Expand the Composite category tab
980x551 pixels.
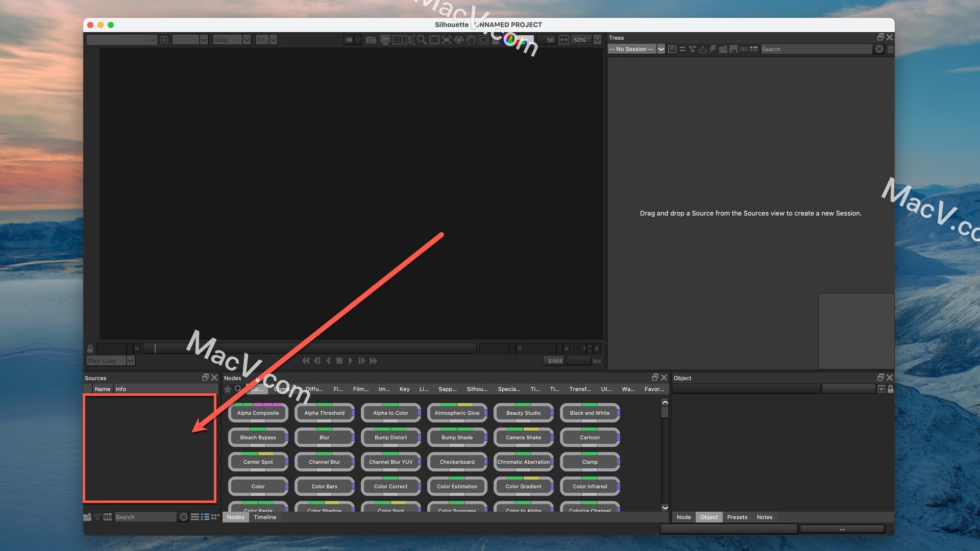point(281,388)
